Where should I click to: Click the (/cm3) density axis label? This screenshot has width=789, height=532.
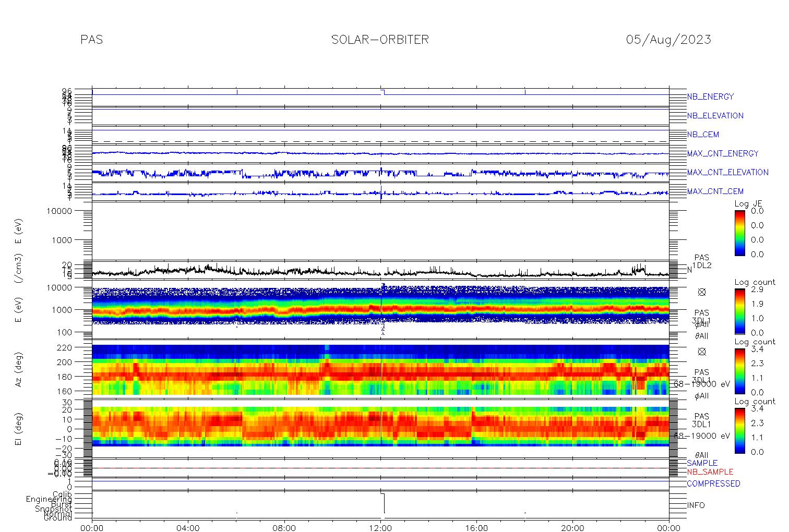click(x=19, y=269)
